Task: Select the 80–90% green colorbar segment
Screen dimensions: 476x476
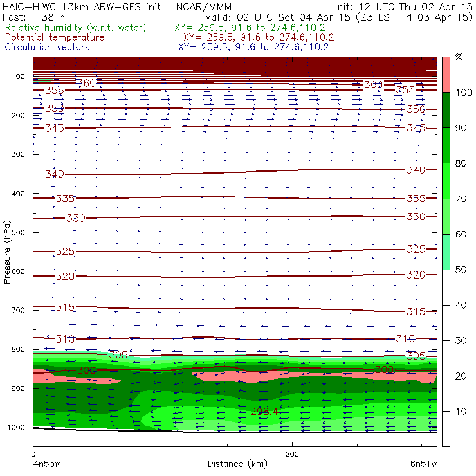Action: [x=446, y=145]
